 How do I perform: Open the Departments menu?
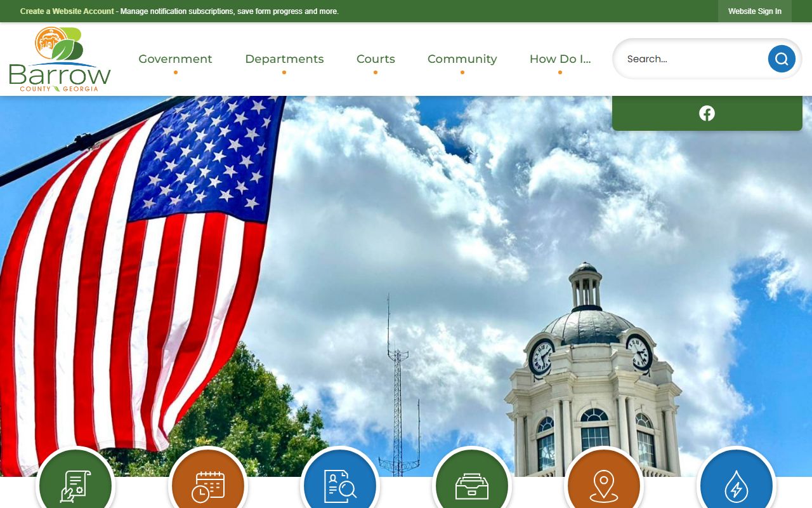284,59
